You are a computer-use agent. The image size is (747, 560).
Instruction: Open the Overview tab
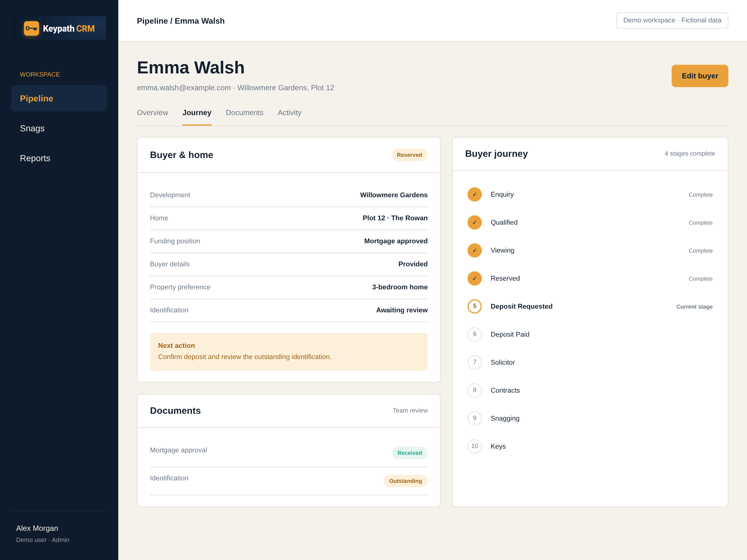point(152,113)
